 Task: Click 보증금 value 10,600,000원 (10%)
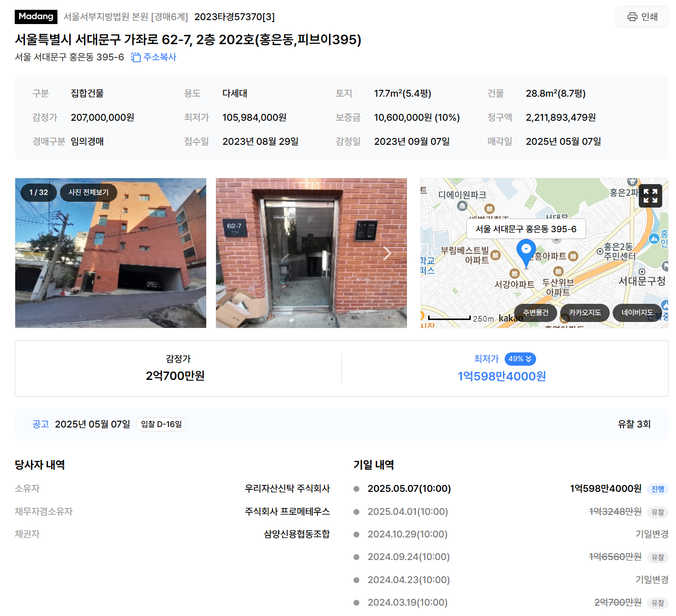417,117
